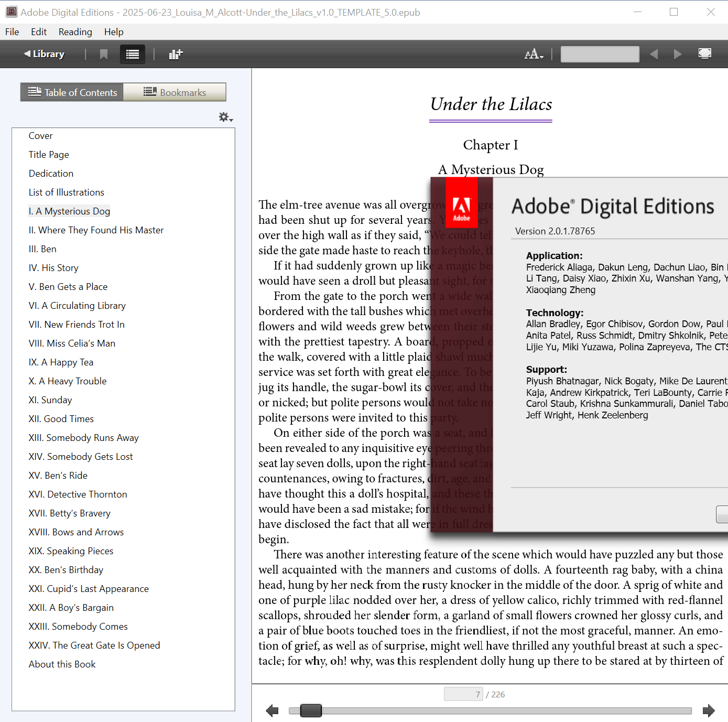Click the Adobe logo in About dialog
Image resolution: width=728 pixels, height=722 pixels.
click(x=461, y=202)
